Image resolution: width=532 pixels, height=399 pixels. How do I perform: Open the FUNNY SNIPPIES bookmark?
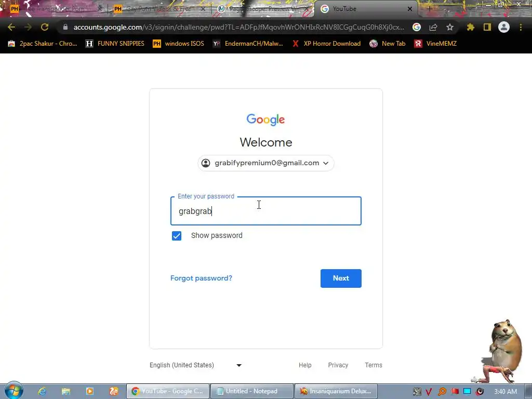115,44
